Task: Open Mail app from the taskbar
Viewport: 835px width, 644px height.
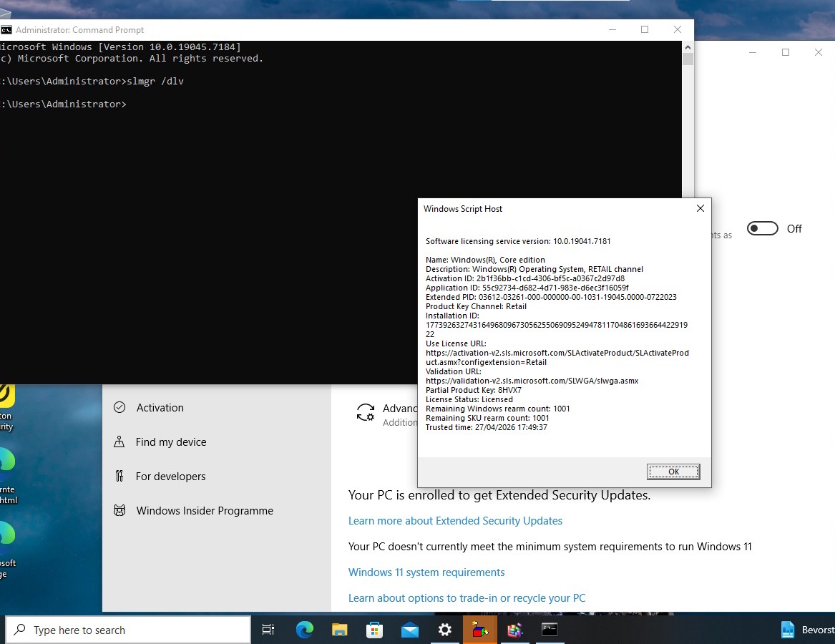Action: click(x=409, y=630)
